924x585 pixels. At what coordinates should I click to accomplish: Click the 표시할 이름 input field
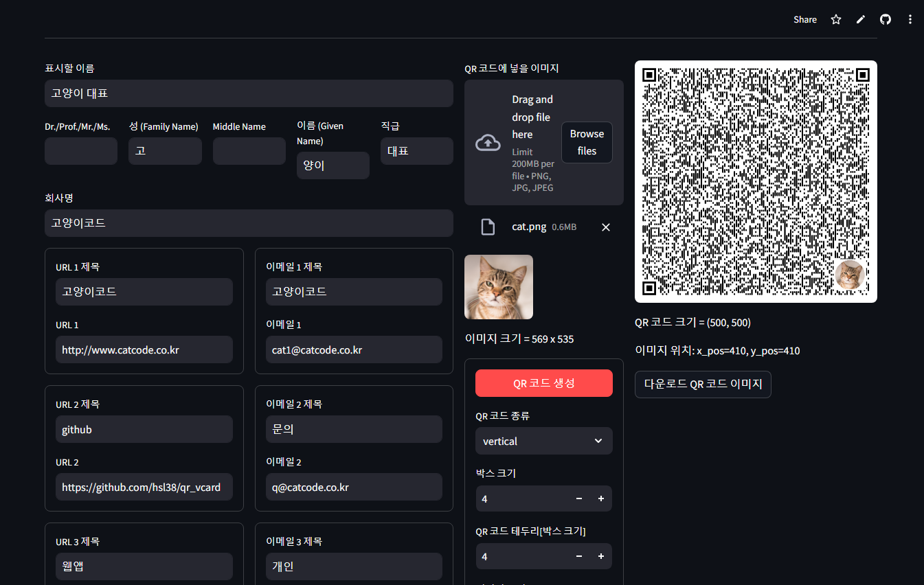(249, 93)
